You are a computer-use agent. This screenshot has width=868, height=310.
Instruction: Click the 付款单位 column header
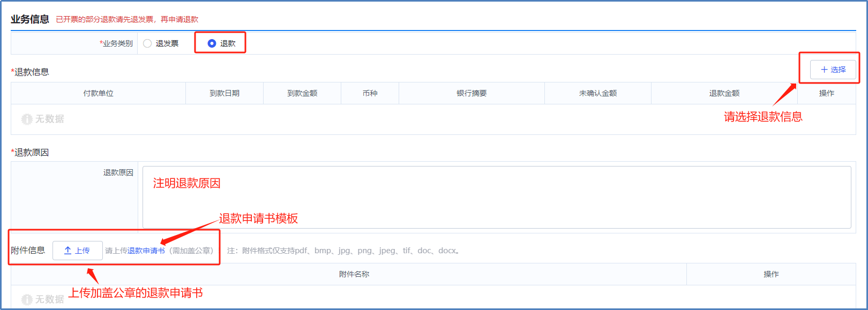[x=98, y=93]
